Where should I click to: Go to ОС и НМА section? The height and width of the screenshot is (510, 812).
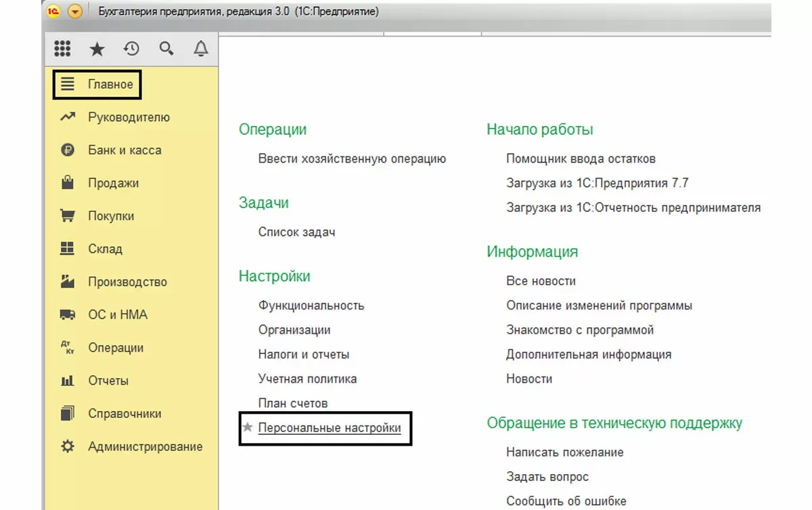(x=118, y=314)
